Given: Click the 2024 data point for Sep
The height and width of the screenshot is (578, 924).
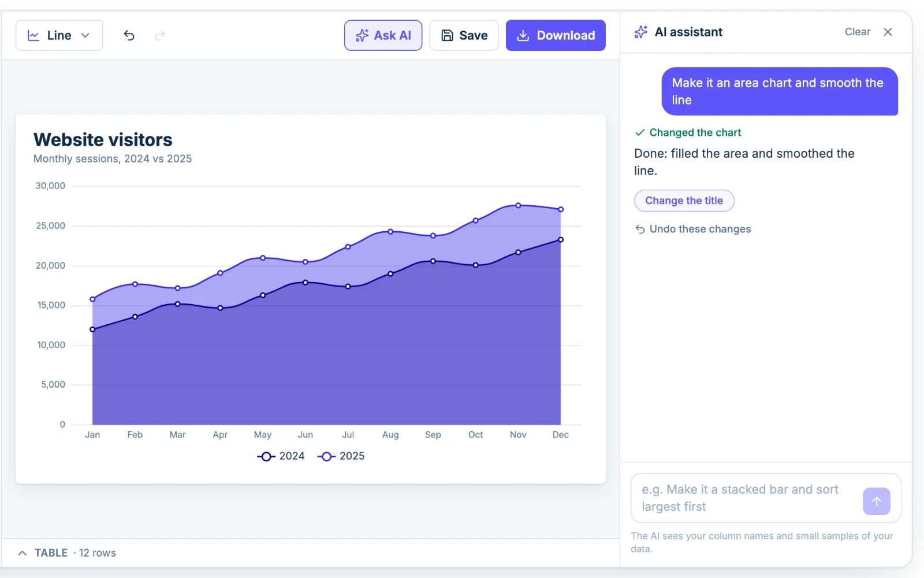Looking at the screenshot, I should coord(433,261).
